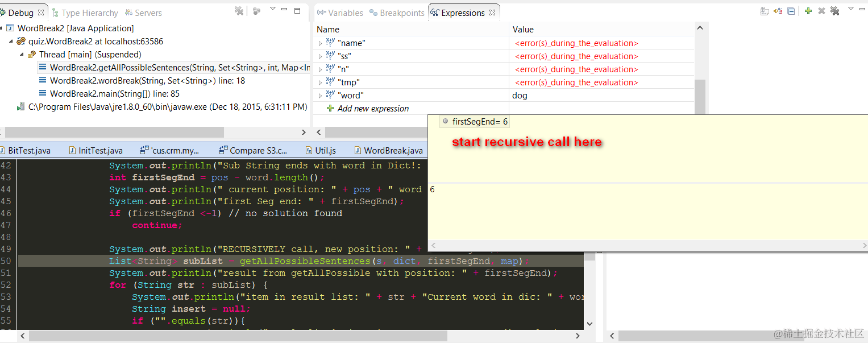Minimize the Expressions view panel
868x343 pixels.
(863, 9)
